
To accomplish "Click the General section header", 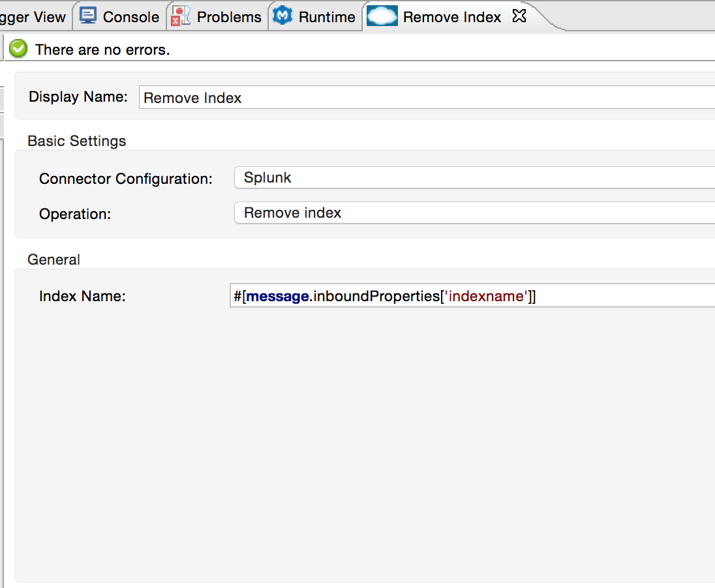I will click(x=53, y=259).
